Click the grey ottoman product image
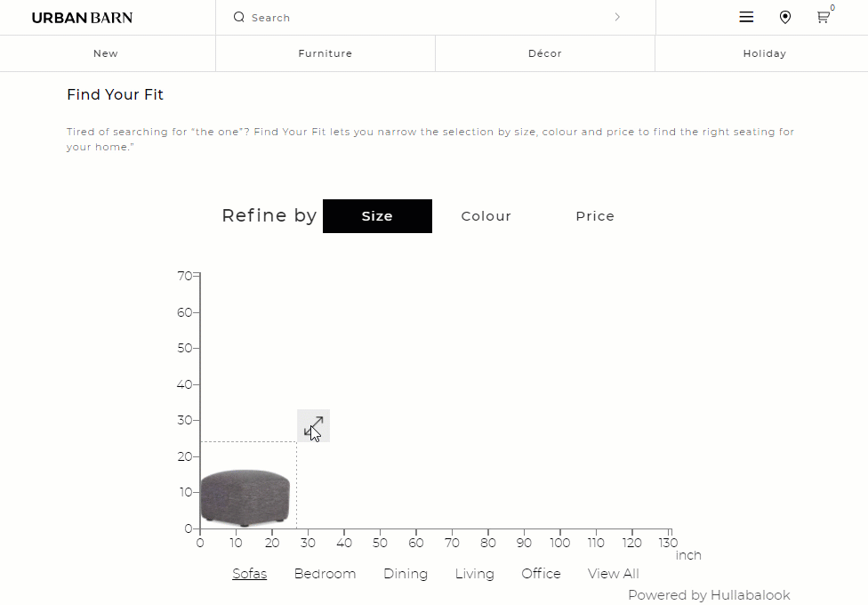868x605 pixels. (245, 497)
